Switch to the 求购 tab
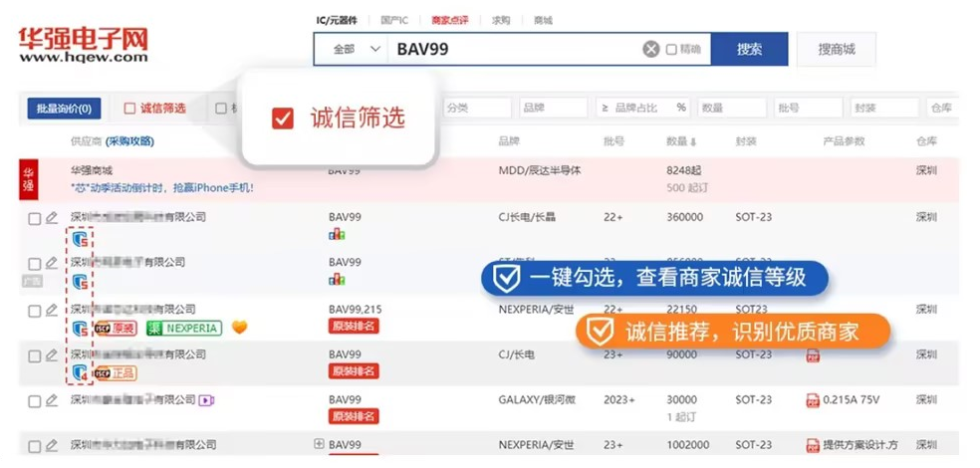This screenshot has width=980, height=468. click(x=501, y=20)
